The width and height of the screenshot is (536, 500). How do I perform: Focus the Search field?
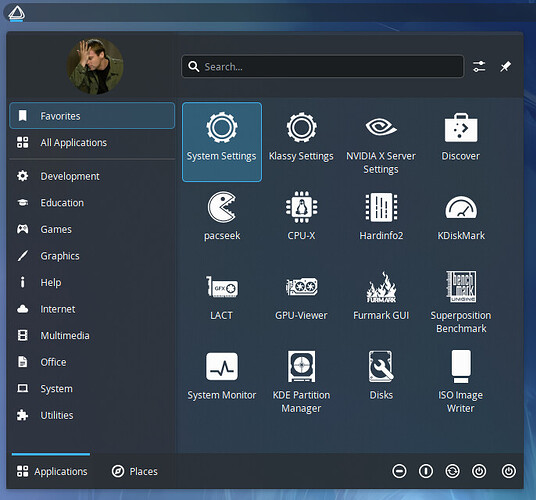[x=322, y=66]
